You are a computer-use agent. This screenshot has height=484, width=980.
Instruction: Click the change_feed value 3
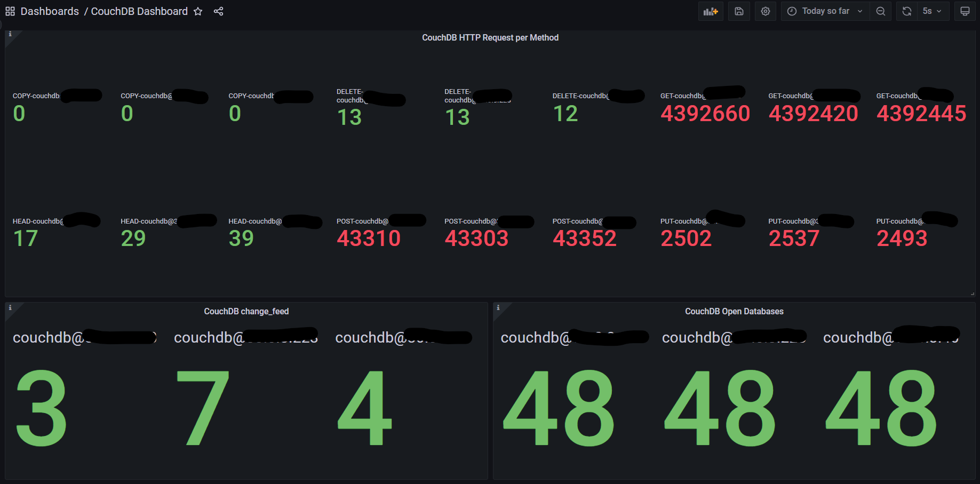pos(42,408)
